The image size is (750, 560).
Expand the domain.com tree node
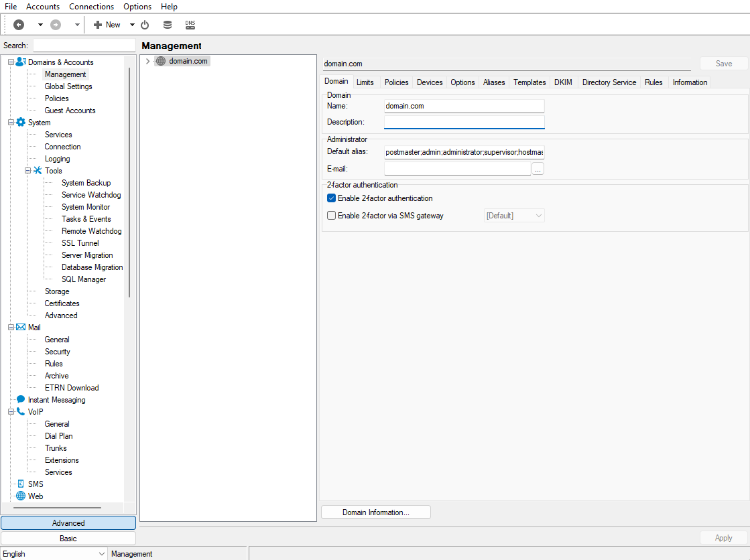pyautogui.click(x=147, y=61)
